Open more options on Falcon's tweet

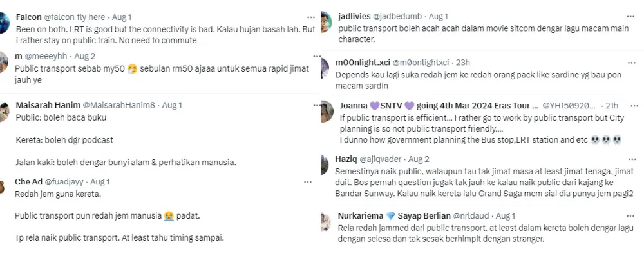coord(312,17)
